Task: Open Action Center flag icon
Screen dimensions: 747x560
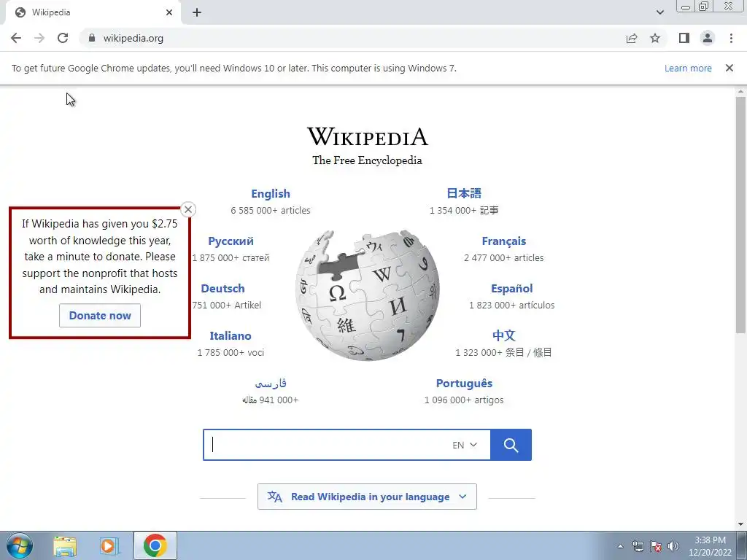Action: coord(656,546)
